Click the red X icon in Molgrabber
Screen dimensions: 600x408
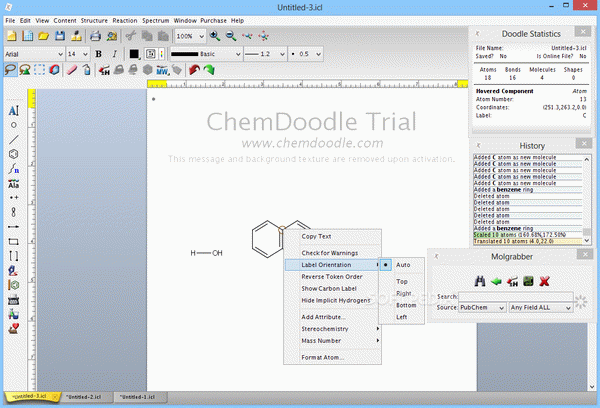point(545,281)
